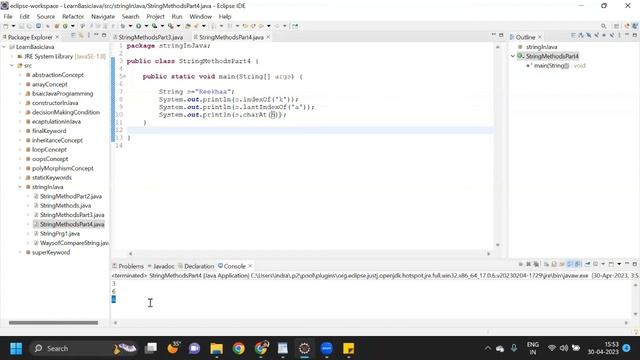This screenshot has width=640, height=360.
Task: Close the Outline view tab
Action: [x=540, y=37]
